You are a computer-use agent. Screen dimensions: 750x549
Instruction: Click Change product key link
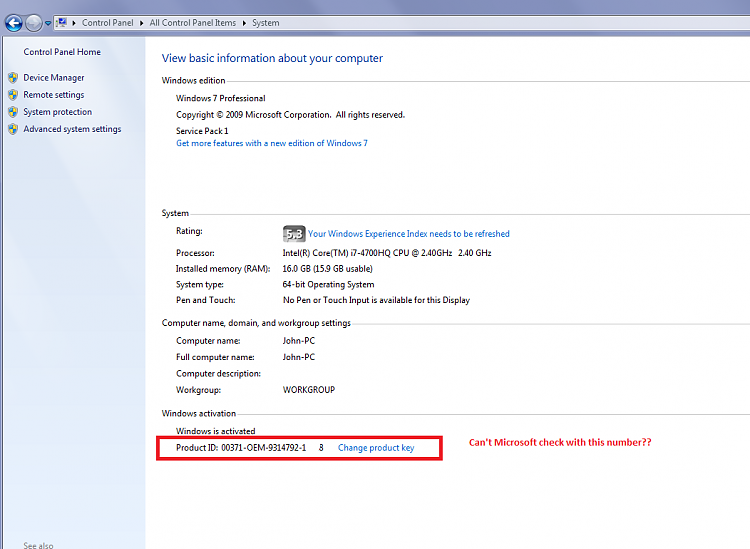tap(376, 448)
